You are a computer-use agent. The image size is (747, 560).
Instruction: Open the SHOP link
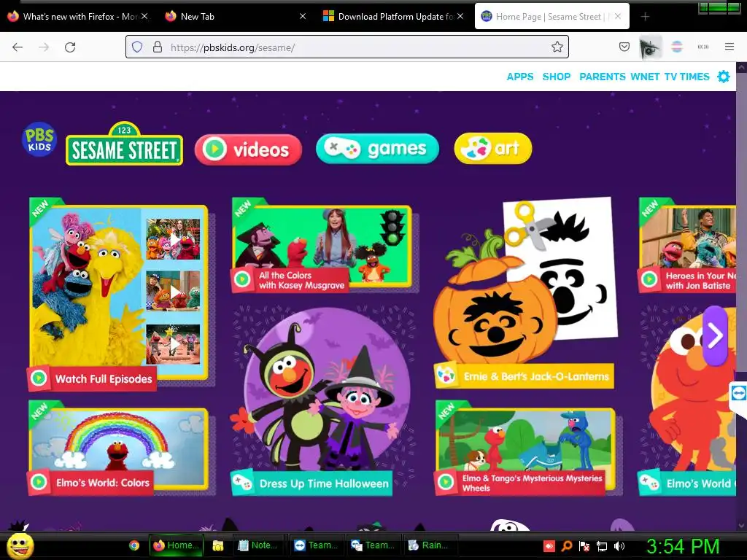[556, 77]
